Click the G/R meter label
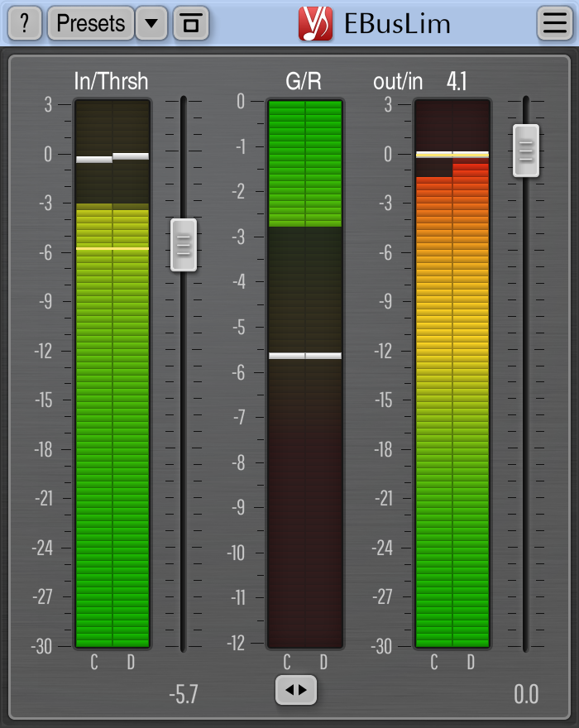The height and width of the screenshot is (728, 579). pos(304,81)
